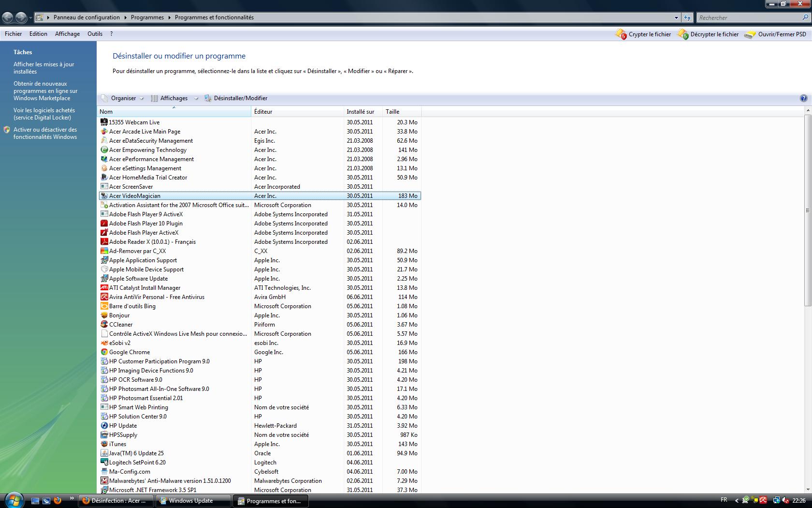Open the Affichage menu
812x508 pixels.
[67, 34]
